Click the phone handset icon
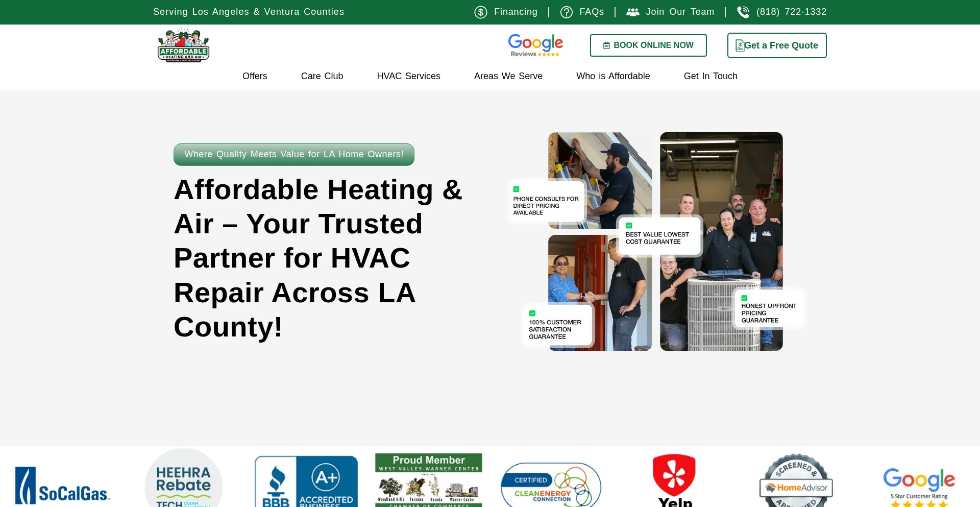980x507 pixels. click(744, 12)
